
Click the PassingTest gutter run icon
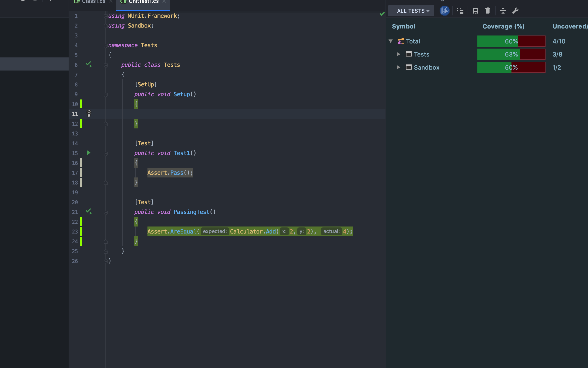pos(89,212)
